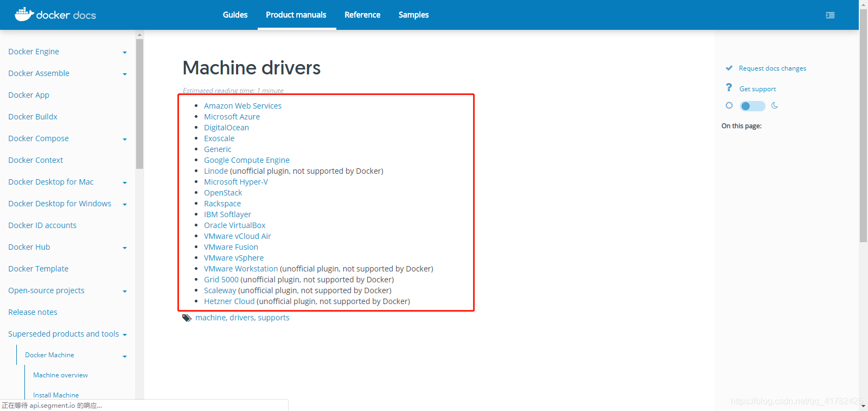The width and height of the screenshot is (868, 411).
Task: Open Install Machine sidebar item
Action: click(56, 395)
